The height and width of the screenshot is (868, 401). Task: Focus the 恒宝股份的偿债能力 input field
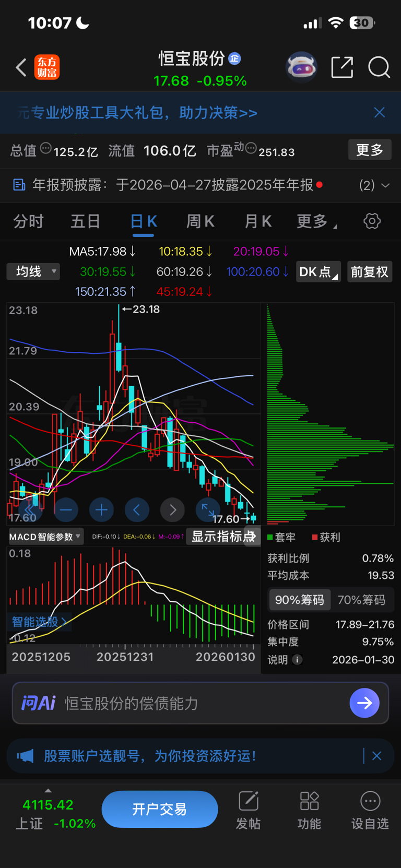pyautogui.click(x=200, y=703)
